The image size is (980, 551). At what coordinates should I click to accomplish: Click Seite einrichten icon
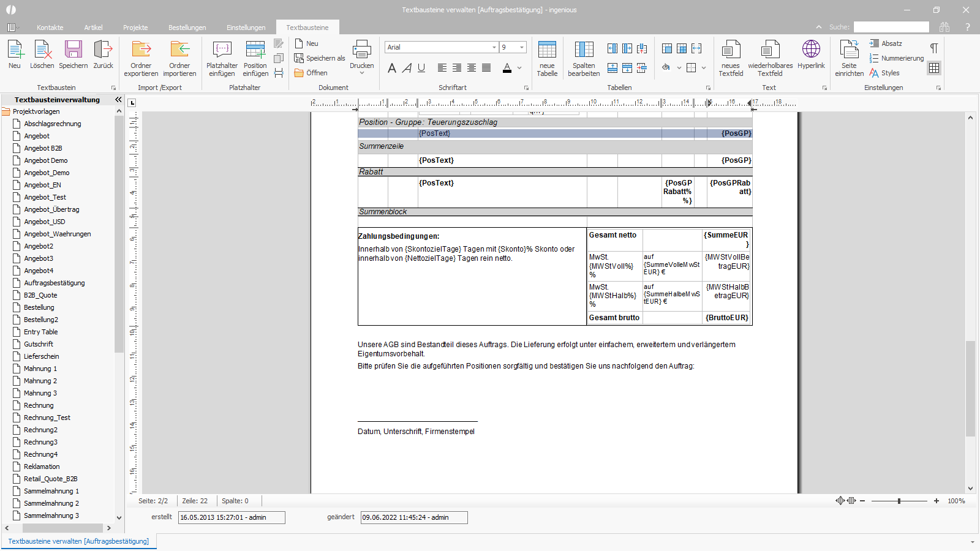coord(849,59)
